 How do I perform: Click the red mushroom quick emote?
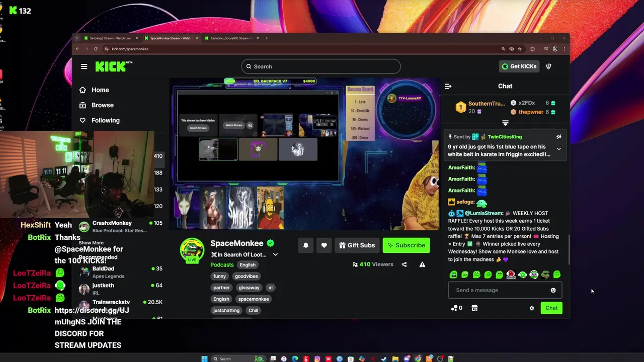[511, 275]
